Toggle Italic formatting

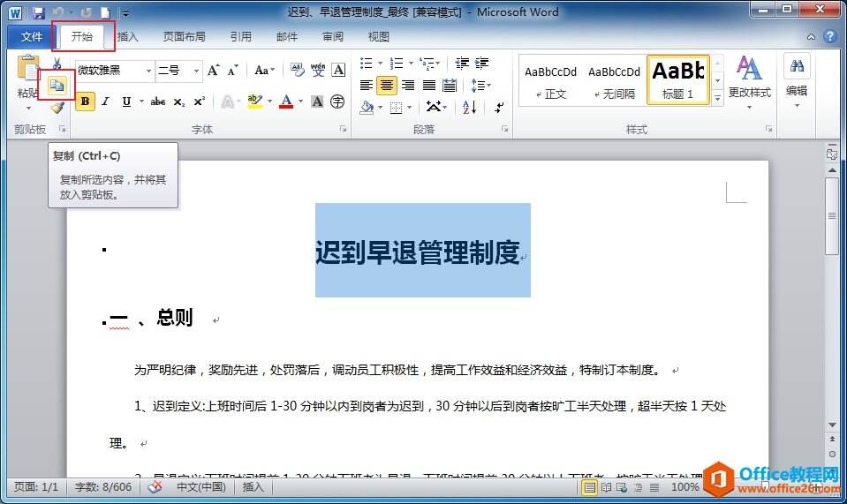coord(106,102)
